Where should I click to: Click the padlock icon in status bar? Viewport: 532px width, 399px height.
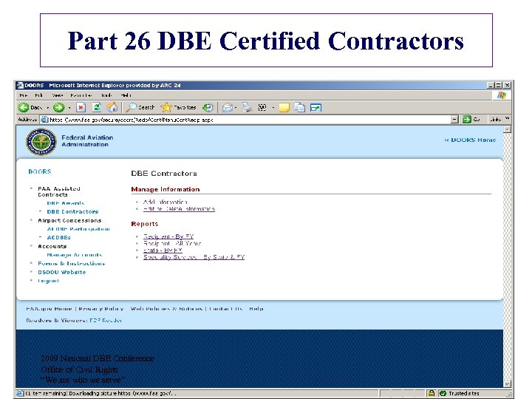coord(432,393)
